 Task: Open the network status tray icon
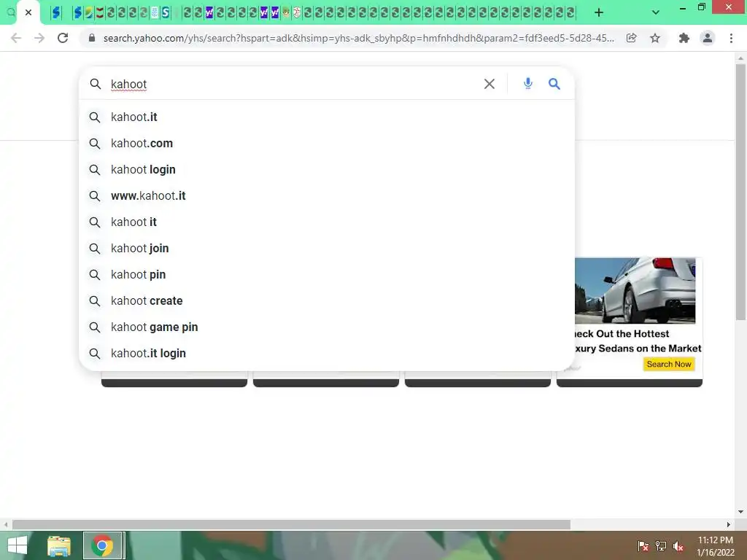(661, 546)
